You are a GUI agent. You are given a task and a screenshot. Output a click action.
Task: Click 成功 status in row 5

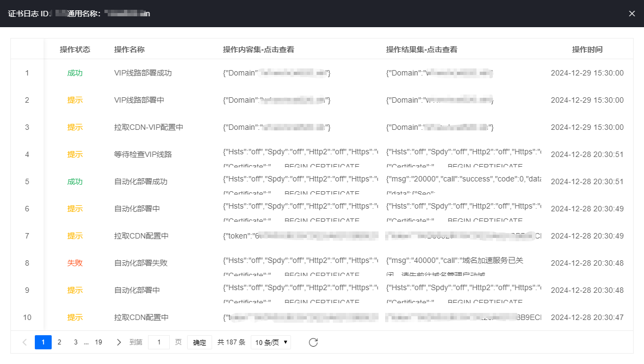point(75,182)
